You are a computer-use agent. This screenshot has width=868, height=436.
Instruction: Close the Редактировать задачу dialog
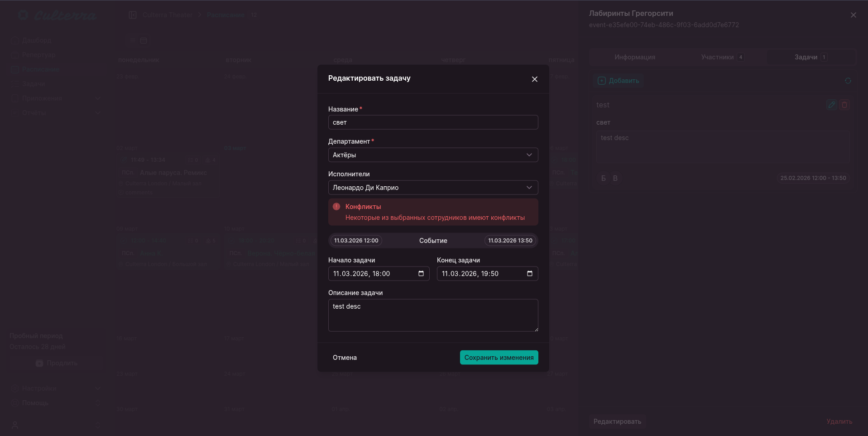[x=534, y=79]
